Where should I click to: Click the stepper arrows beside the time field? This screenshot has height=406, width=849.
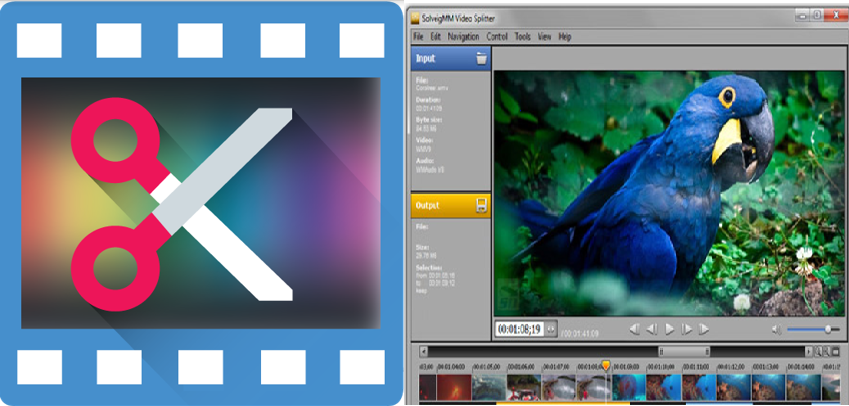point(551,329)
